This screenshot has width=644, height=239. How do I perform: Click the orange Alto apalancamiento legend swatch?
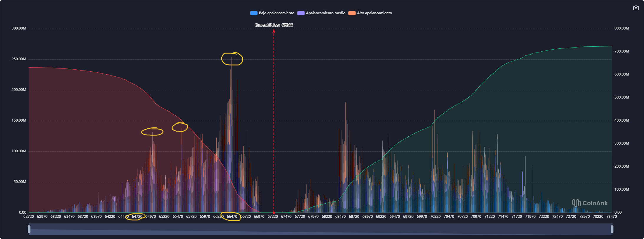pyautogui.click(x=352, y=13)
